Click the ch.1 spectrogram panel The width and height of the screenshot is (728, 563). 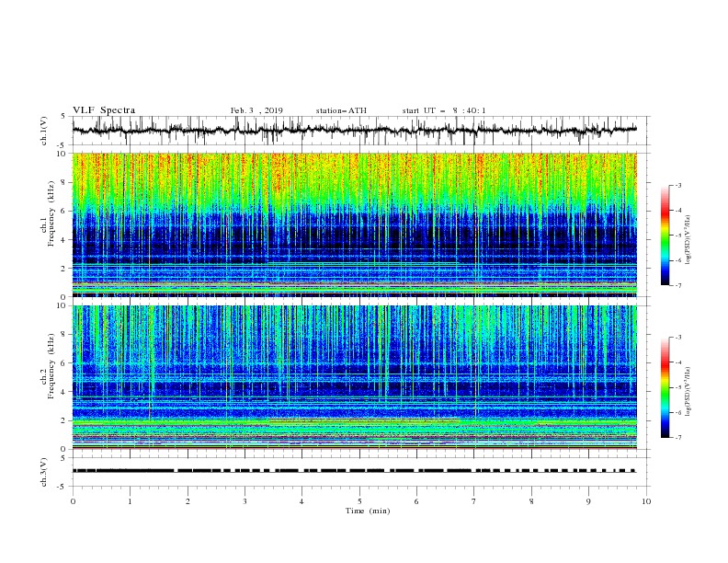click(355, 224)
